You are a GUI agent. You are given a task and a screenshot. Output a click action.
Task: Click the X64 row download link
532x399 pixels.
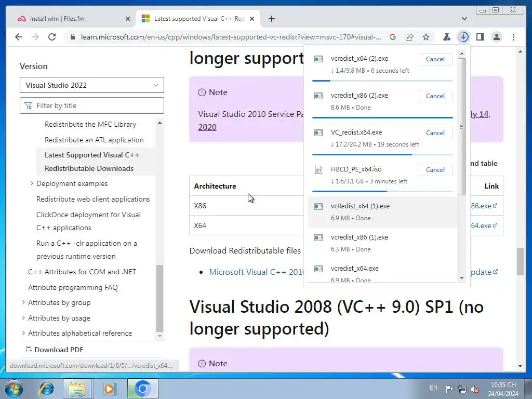pyautogui.click(x=484, y=225)
